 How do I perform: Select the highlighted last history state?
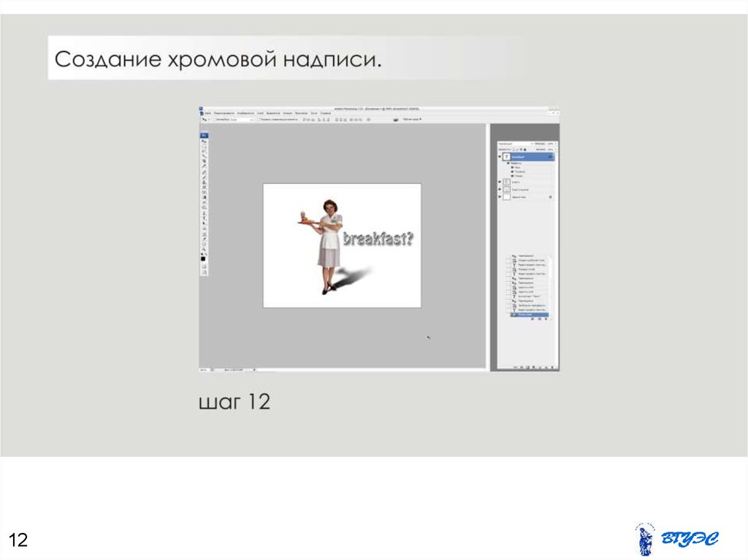pyautogui.click(x=530, y=315)
